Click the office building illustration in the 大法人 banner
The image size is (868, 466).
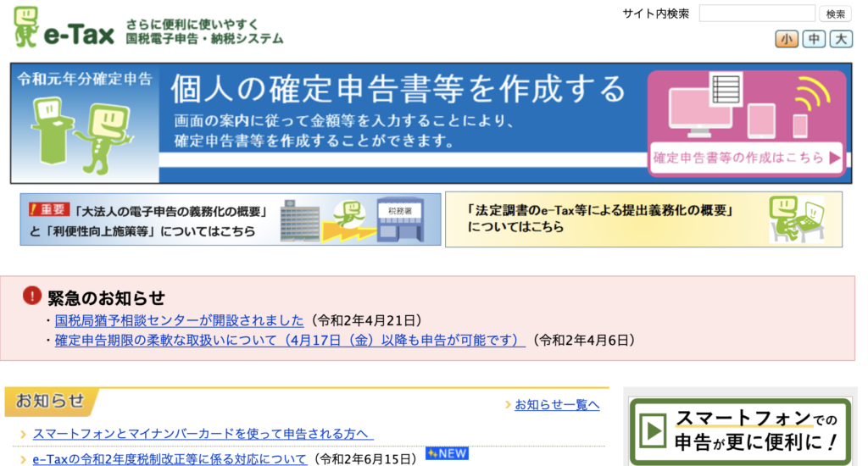[x=300, y=220]
